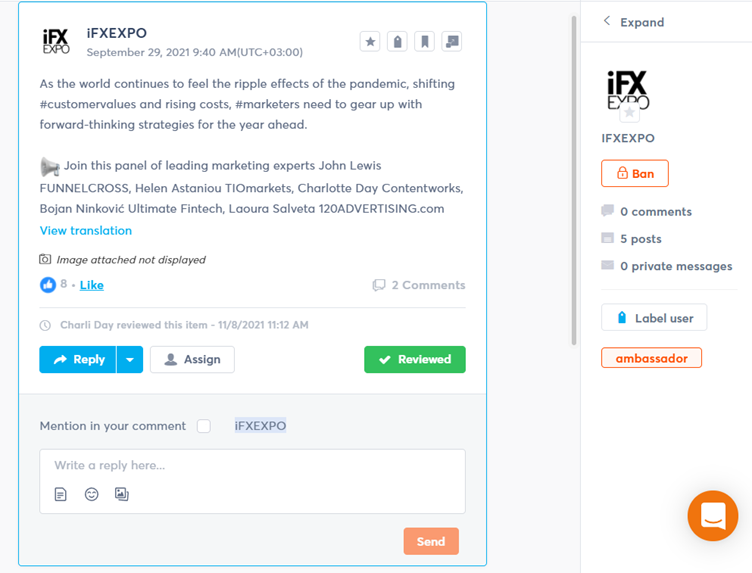This screenshot has height=573, width=752.
Task: Tick the mention iFXEXPO checkbox
Action: click(x=204, y=426)
